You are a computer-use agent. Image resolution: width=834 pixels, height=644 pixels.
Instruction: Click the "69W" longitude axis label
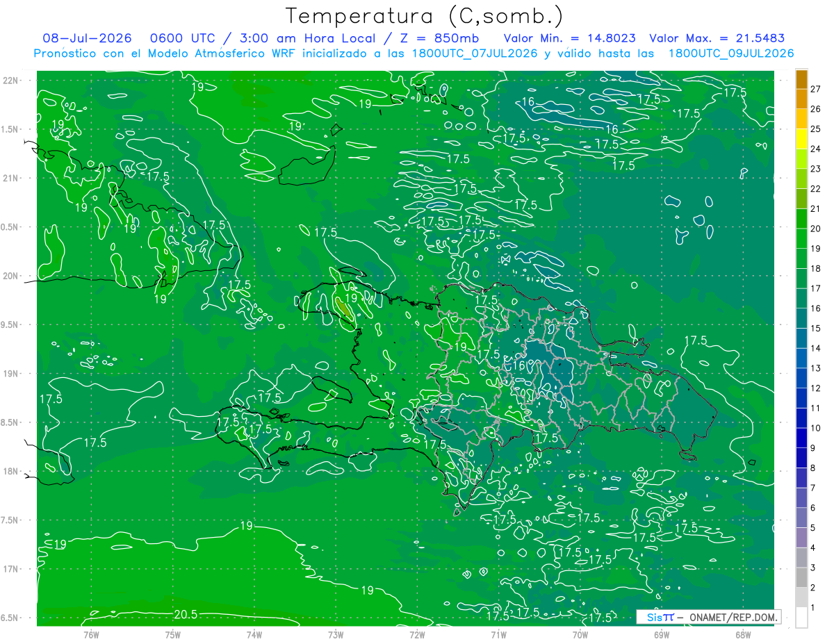coord(662,635)
